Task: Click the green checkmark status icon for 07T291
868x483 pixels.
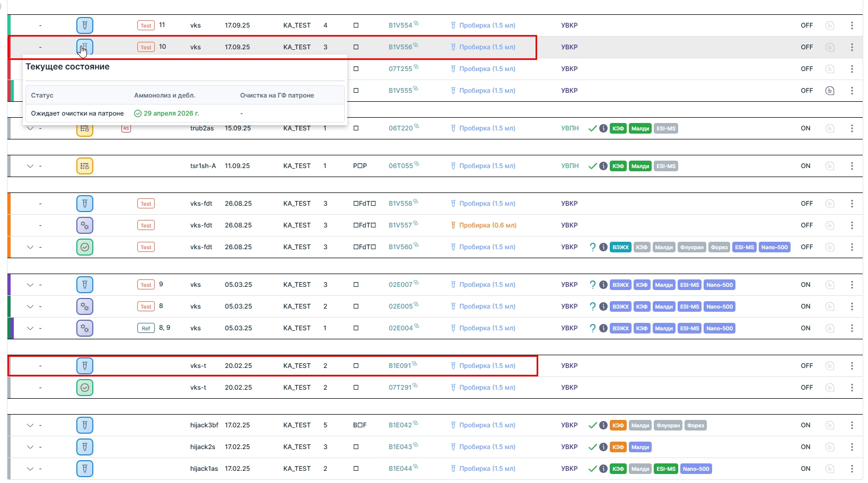Action: point(85,388)
